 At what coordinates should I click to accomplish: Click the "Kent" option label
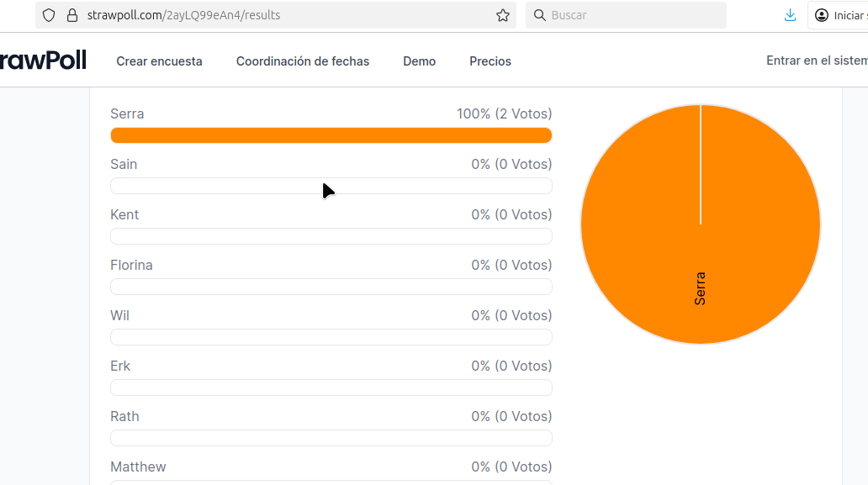[x=124, y=214]
